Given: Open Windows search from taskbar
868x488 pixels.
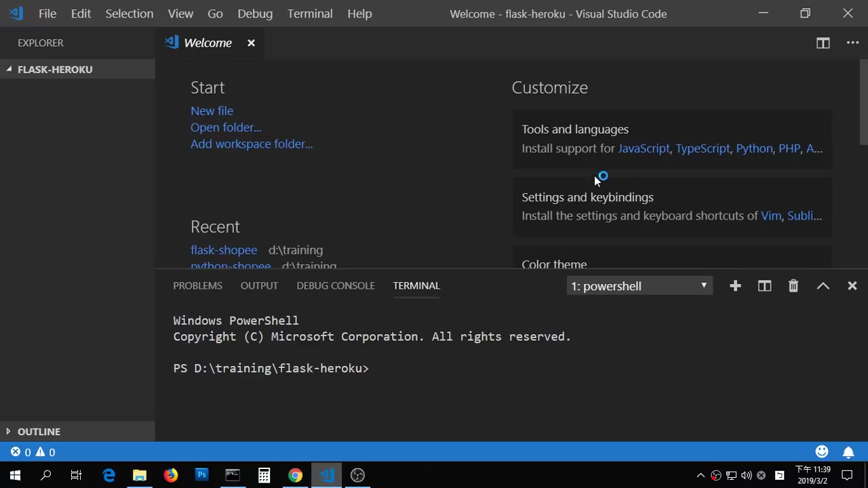Looking at the screenshot, I should (46, 475).
